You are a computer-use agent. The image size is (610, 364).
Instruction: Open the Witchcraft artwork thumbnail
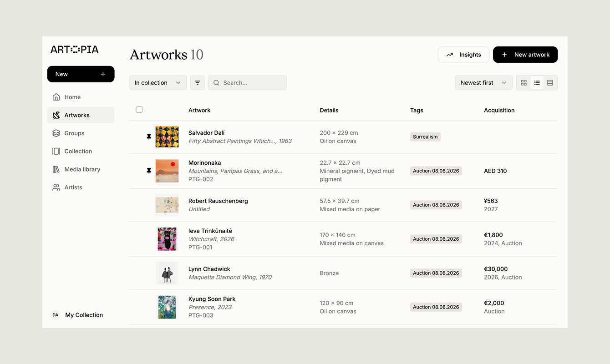tap(167, 239)
